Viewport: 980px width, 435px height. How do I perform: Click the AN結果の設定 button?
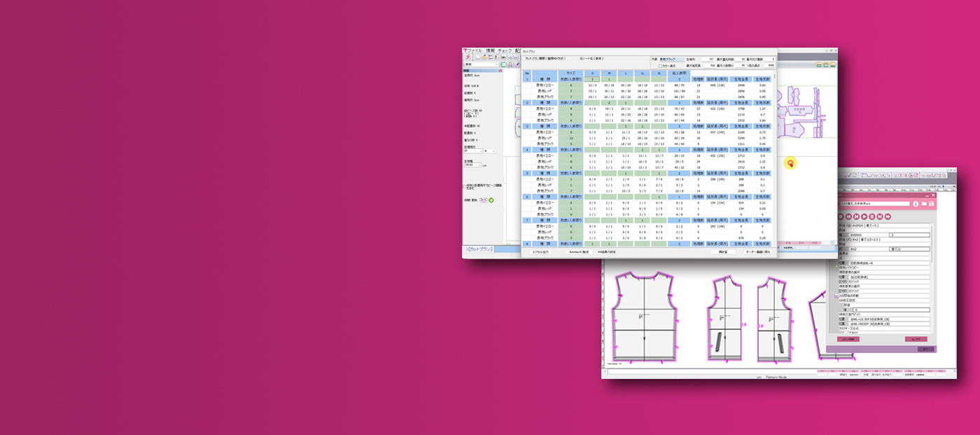point(607,251)
